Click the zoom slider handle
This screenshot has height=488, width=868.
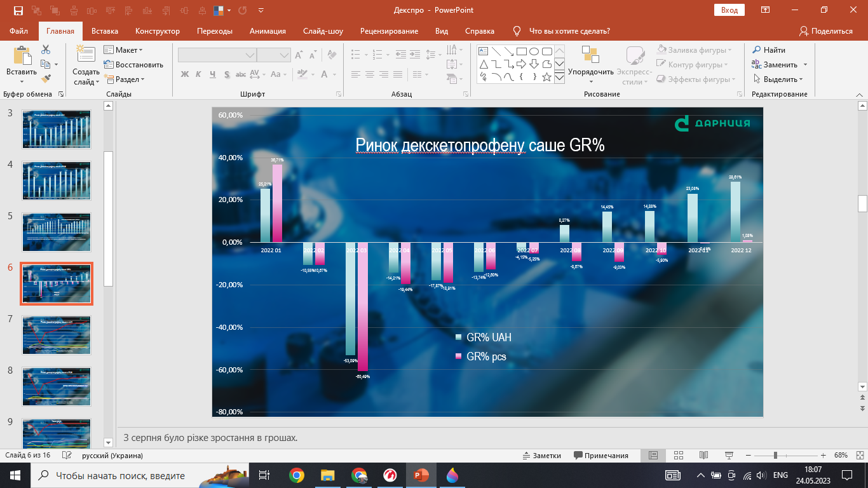pos(775,456)
